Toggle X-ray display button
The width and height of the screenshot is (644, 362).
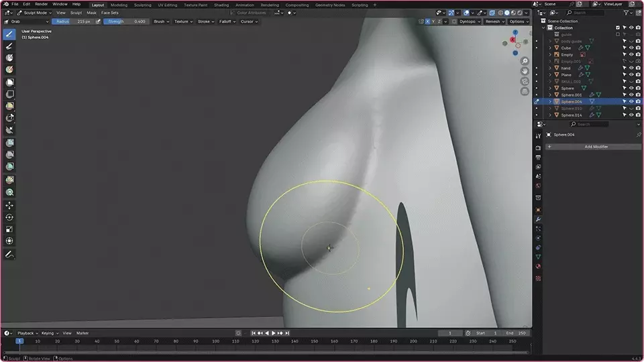tap(492, 13)
